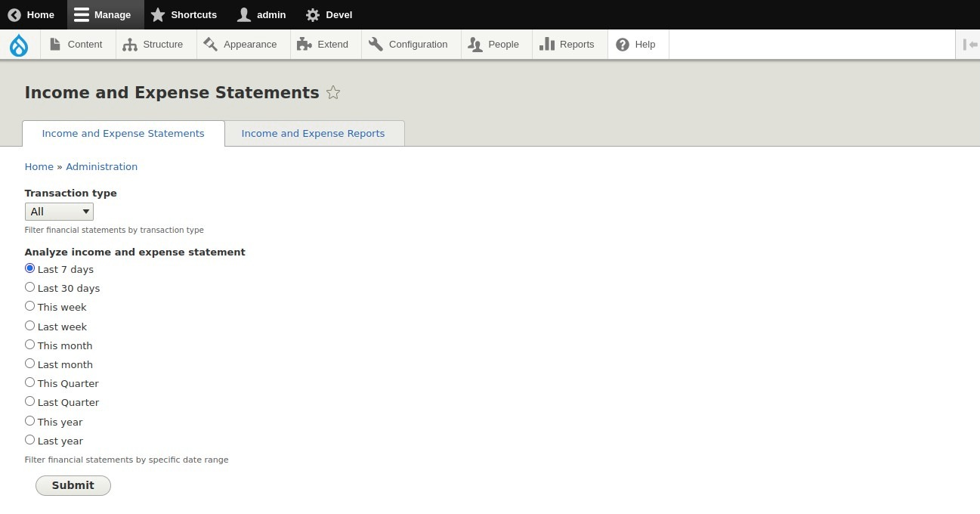Open the Transaction type dropdown
This screenshot has width=980, height=514.
tap(58, 212)
